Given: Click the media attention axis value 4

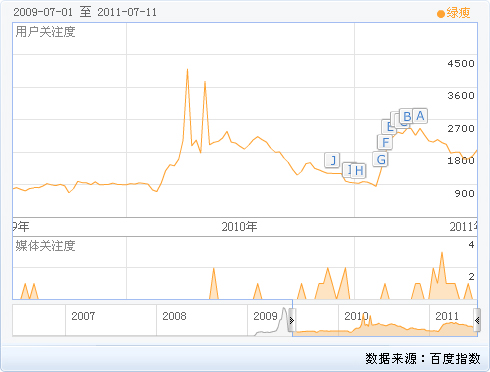Looking at the screenshot, I should 471,245.
